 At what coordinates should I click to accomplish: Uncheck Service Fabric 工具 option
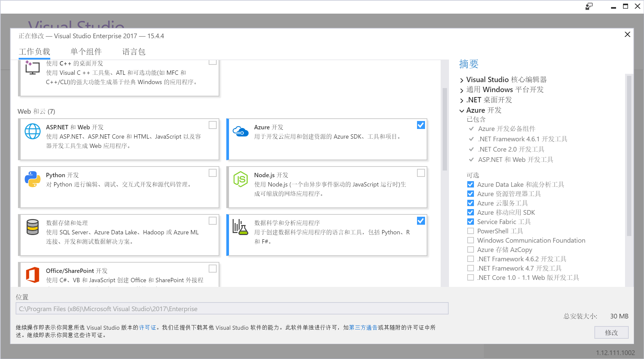[471, 222]
